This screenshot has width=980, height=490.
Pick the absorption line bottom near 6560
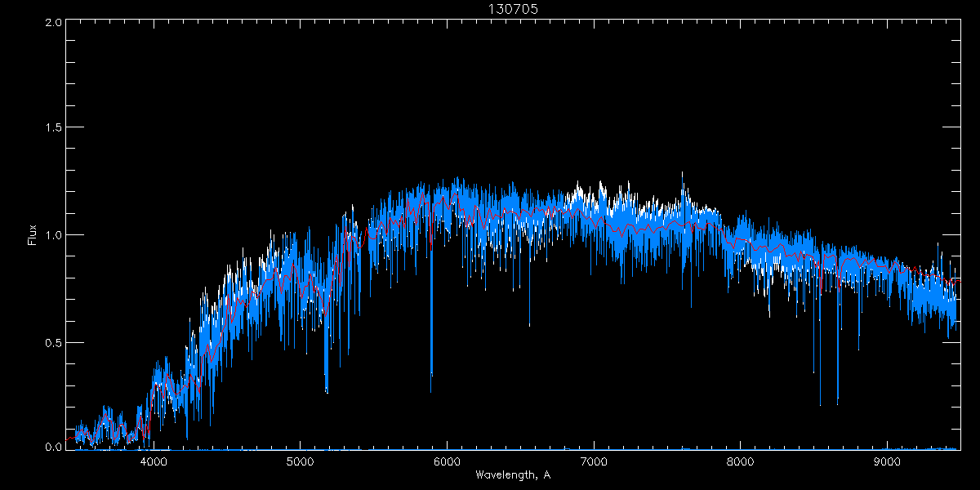529,325
